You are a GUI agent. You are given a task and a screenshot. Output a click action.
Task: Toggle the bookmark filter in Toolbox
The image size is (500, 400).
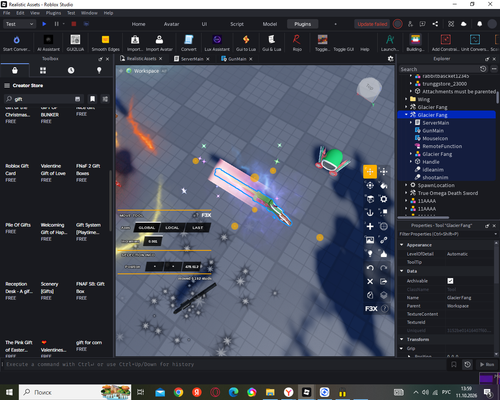[92, 99]
